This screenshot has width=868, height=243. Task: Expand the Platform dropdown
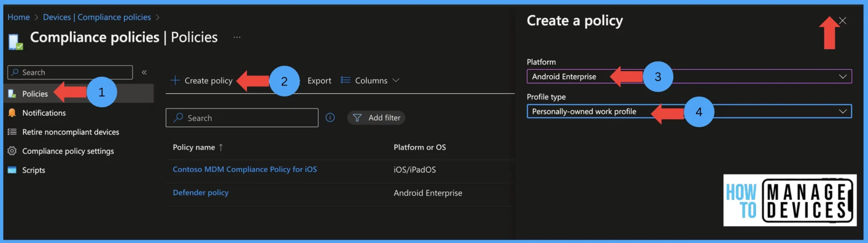pos(689,77)
